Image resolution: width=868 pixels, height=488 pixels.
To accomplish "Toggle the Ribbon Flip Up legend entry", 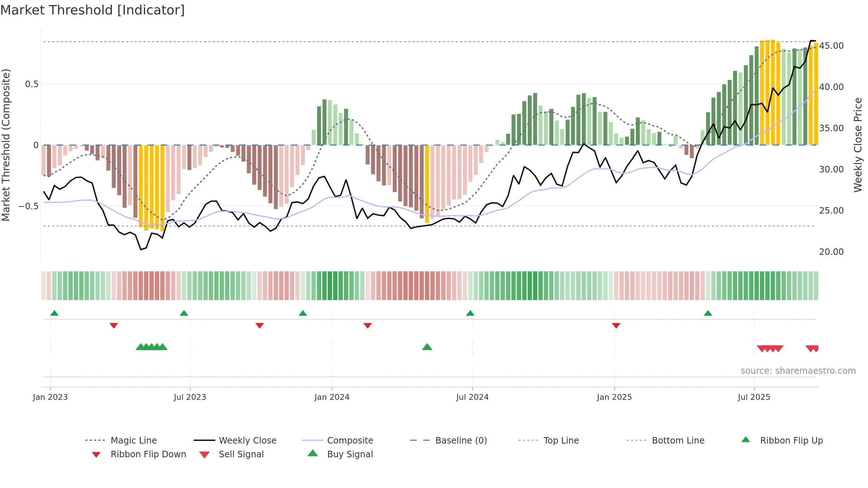I will pos(782,440).
